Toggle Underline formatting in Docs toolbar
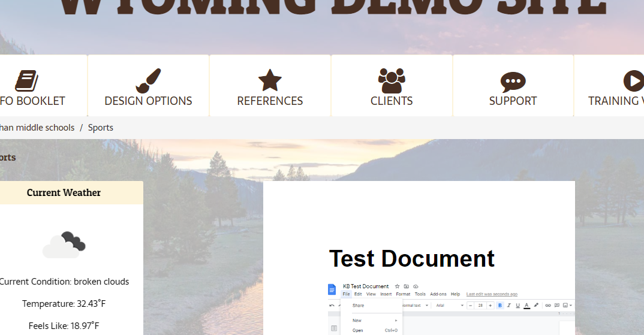The image size is (644, 335). 517,306
